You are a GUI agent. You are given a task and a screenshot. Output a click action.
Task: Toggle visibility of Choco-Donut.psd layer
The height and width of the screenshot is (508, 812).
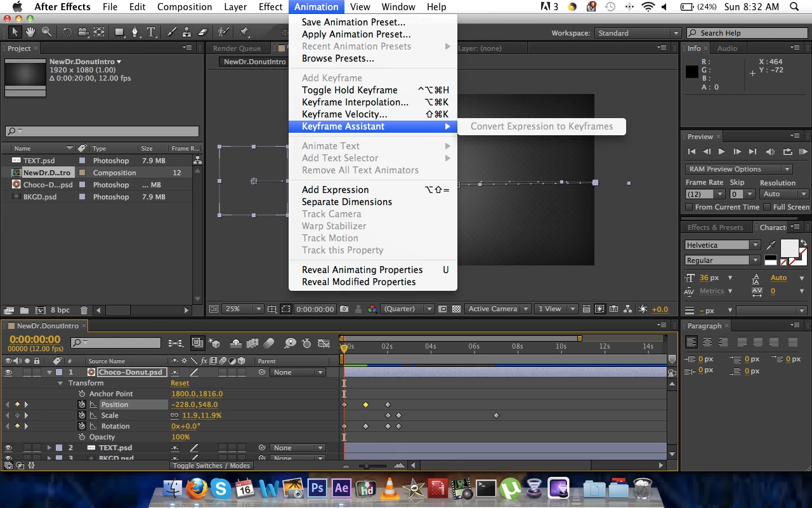[8, 372]
